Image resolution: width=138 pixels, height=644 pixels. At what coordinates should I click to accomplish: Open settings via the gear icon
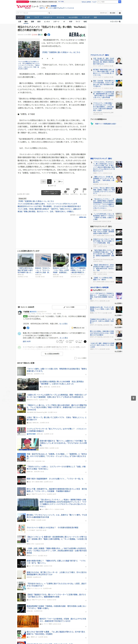pos(120,13)
